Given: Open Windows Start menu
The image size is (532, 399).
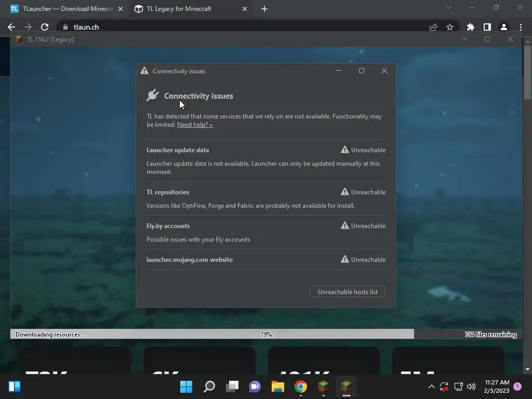Looking at the screenshot, I should pyautogui.click(x=186, y=387).
